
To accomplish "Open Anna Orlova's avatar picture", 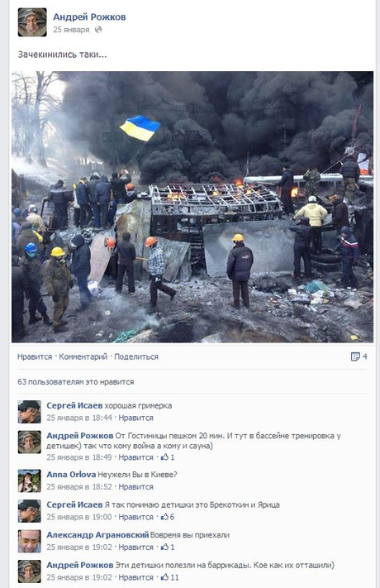I will coord(29,480).
